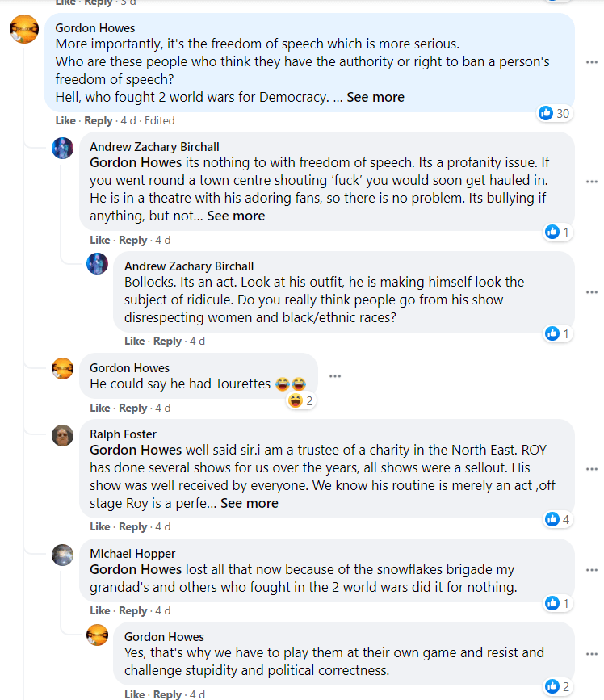Click Andrew Zachary Birchall's avatar on first reply
Viewport: 604px width, 700px height.
click(x=63, y=148)
